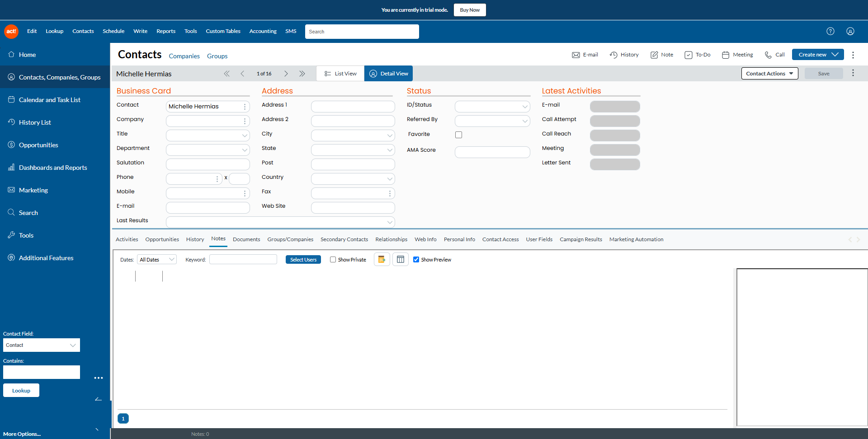Click the Select Users button
This screenshot has width=868, height=439.
point(303,260)
